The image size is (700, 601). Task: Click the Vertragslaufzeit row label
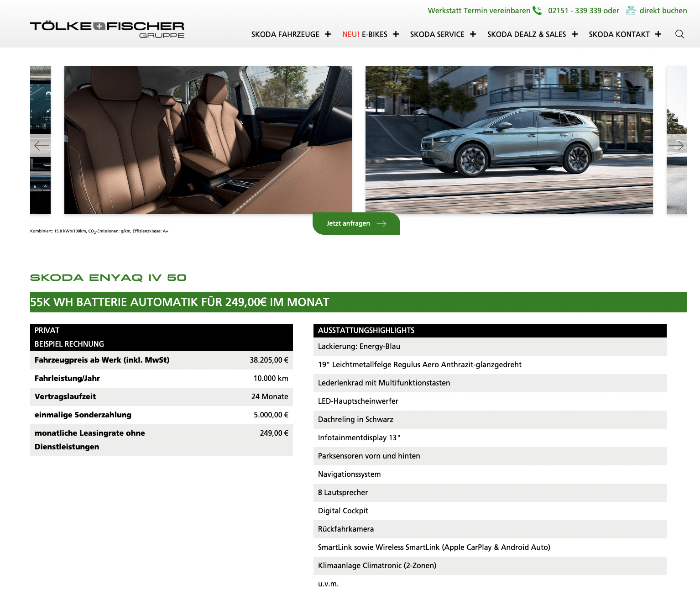pos(65,396)
